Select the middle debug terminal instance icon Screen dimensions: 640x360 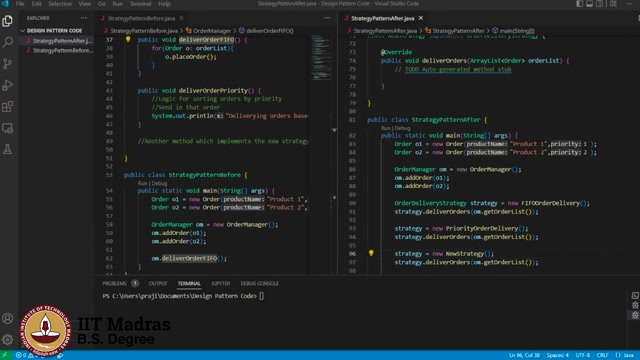(x=635, y=305)
